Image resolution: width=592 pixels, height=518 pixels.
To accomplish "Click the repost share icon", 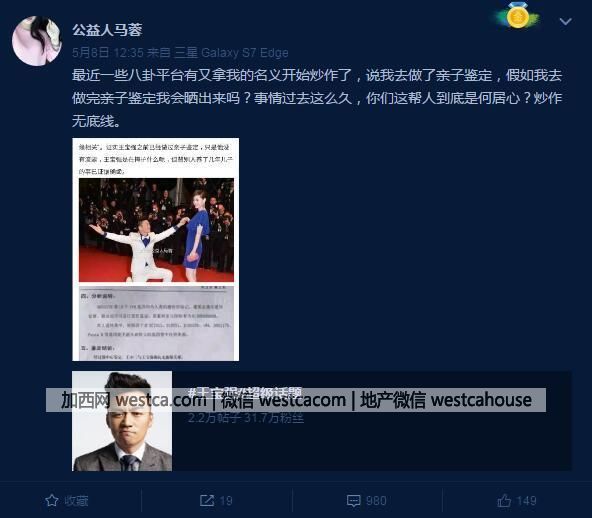I will click(x=207, y=501).
